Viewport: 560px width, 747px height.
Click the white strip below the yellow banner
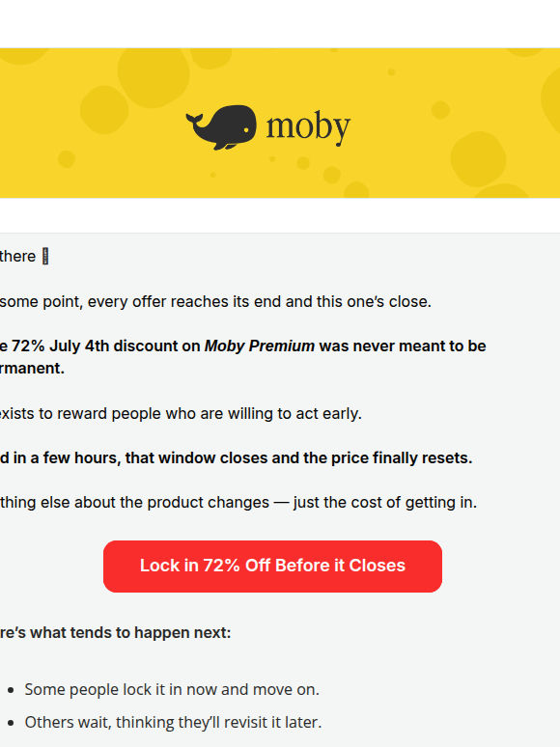[x=280, y=215]
